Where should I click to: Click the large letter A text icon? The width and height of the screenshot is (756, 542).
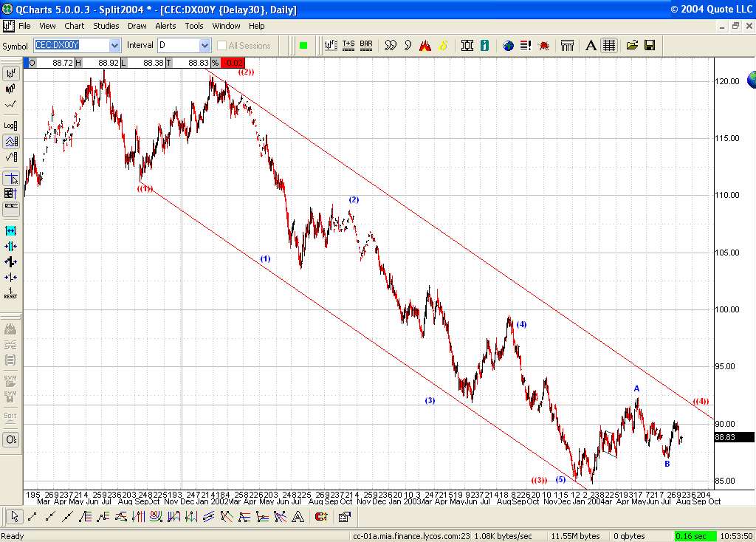click(x=591, y=45)
